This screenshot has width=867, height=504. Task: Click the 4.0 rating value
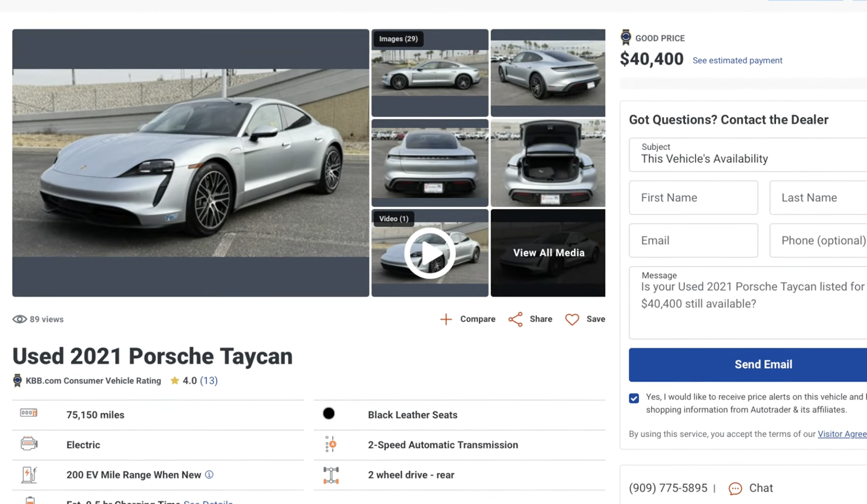point(189,380)
